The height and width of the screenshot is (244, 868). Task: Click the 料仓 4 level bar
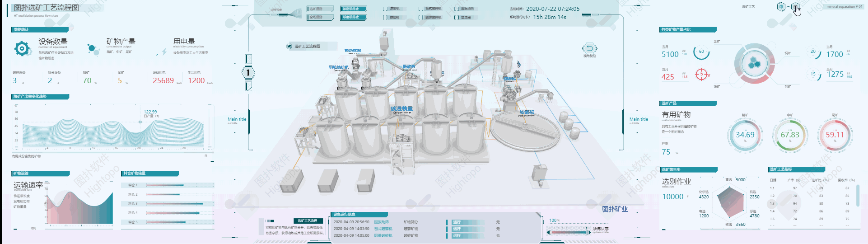180,213
